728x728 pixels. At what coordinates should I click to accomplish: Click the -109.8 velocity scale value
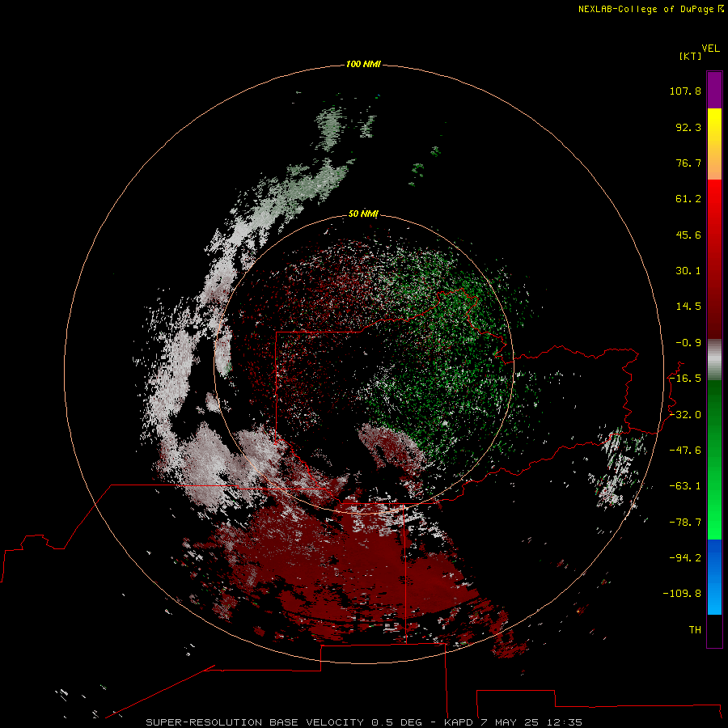(x=682, y=594)
